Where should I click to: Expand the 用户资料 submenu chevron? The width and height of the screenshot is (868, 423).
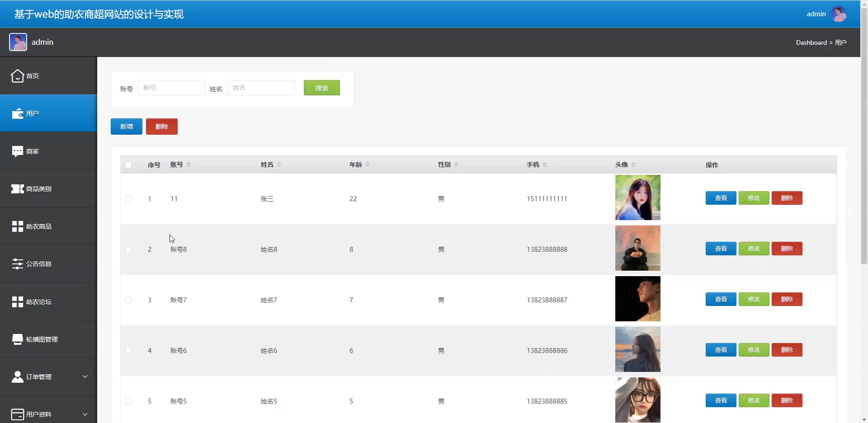click(x=85, y=414)
